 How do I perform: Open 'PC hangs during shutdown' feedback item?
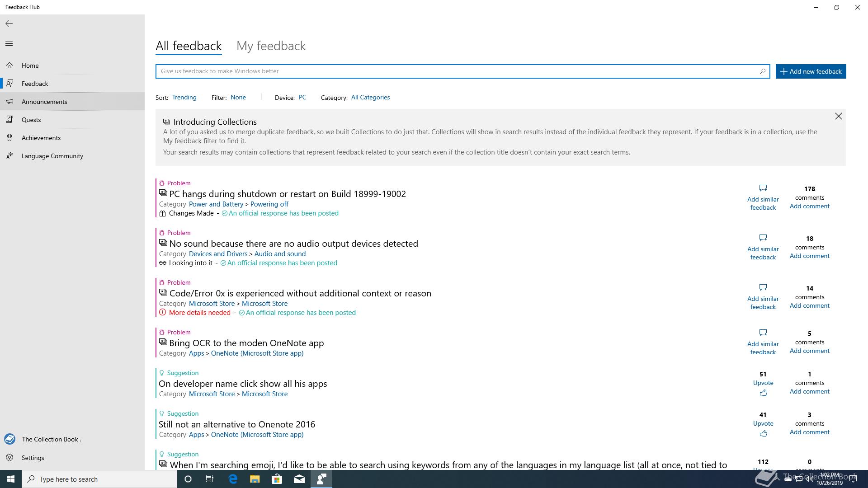[288, 194]
